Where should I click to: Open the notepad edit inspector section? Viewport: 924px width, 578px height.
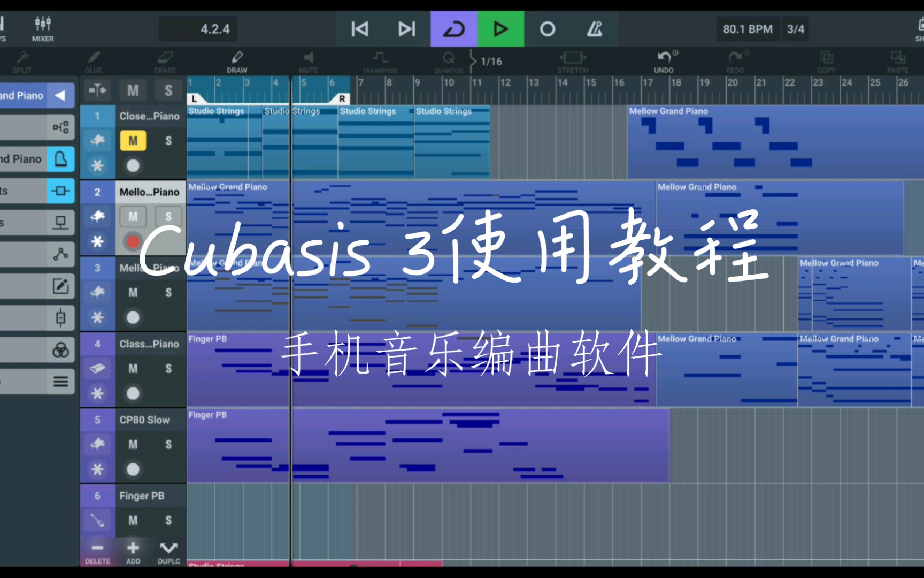pos(60,286)
